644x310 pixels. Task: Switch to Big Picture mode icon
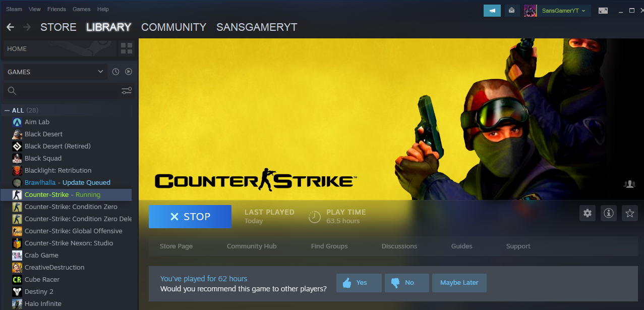click(x=603, y=11)
